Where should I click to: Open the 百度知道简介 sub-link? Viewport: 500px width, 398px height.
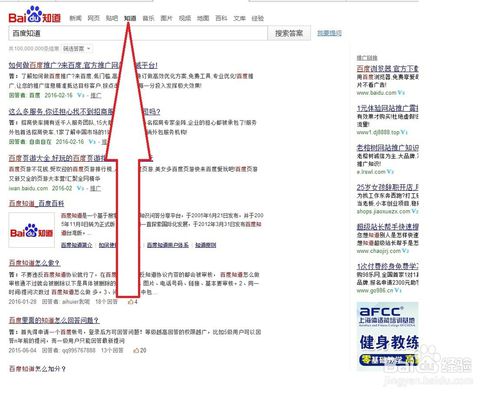tap(77, 245)
